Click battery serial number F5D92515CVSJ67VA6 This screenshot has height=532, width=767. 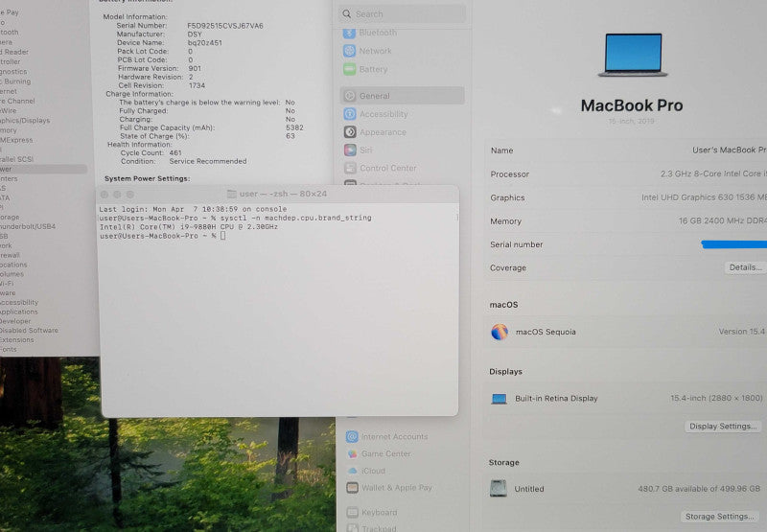225,26
